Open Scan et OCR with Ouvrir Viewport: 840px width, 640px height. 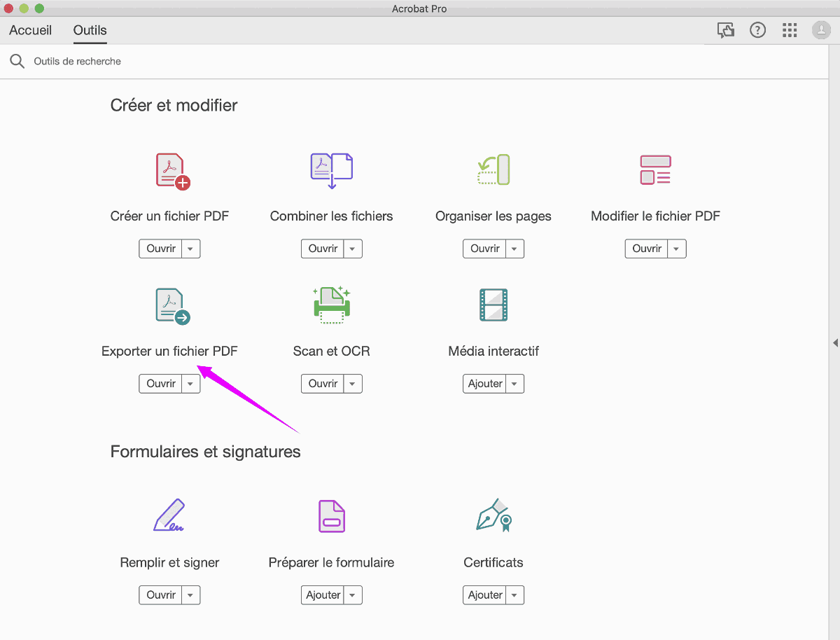click(323, 384)
